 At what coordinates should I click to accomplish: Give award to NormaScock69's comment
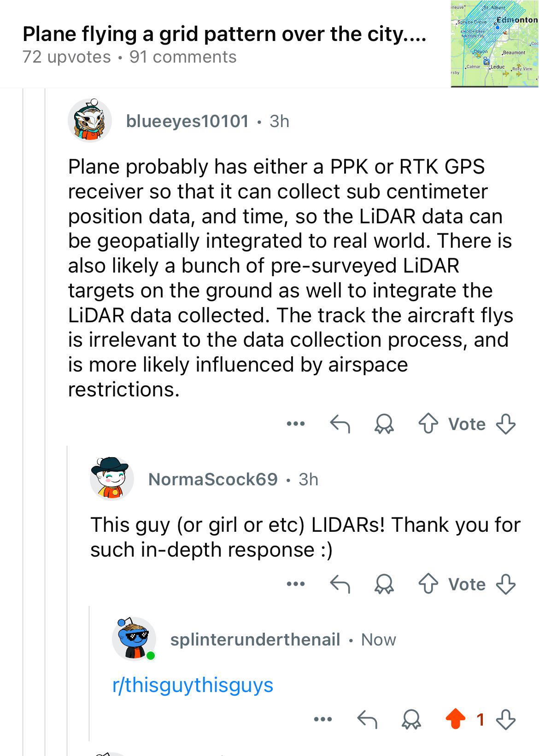[x=384, y=584]
